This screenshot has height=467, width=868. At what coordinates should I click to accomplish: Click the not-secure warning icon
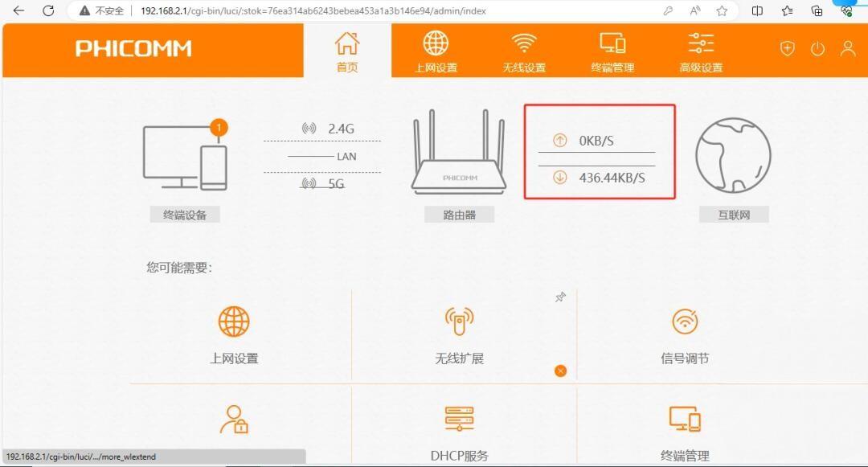click(84, 10)
